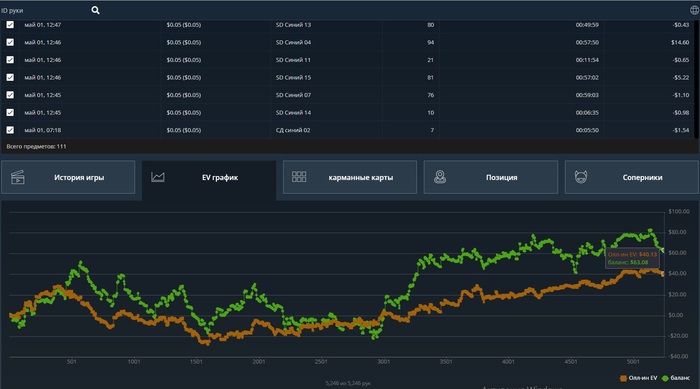700x389 pixels.
Task: Click the $100.00 y-axis label
Action: (679, 211)
